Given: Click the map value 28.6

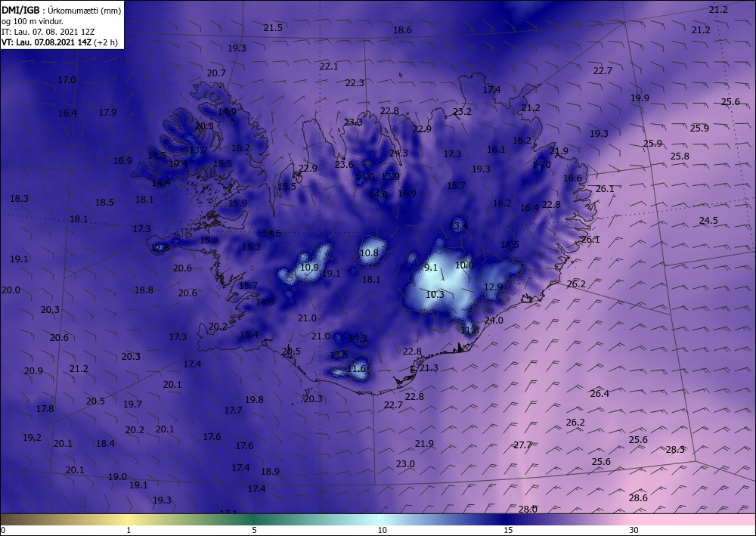Looking at the screenshot, I should pyautogui.click(x=638, y=498).
